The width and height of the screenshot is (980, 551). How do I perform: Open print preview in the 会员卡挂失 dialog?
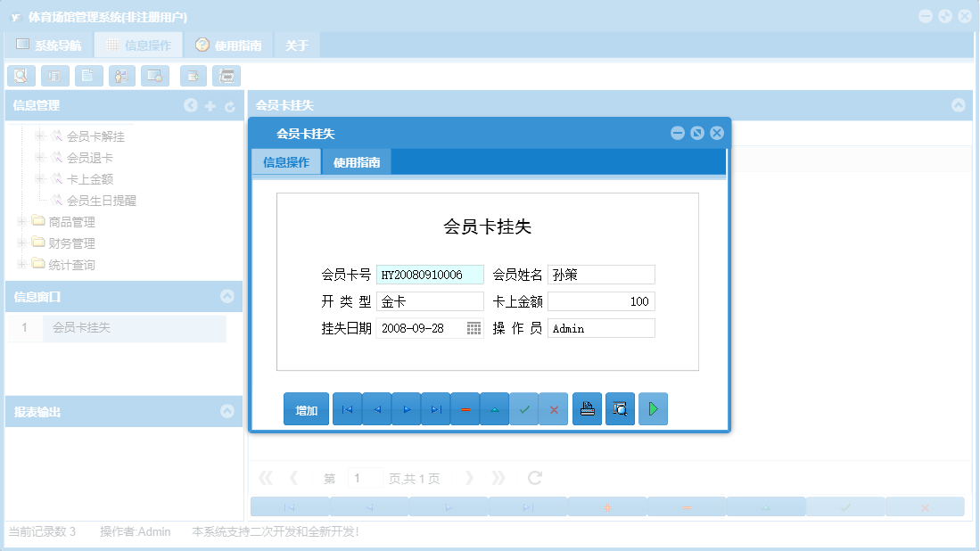coord(620,408)
